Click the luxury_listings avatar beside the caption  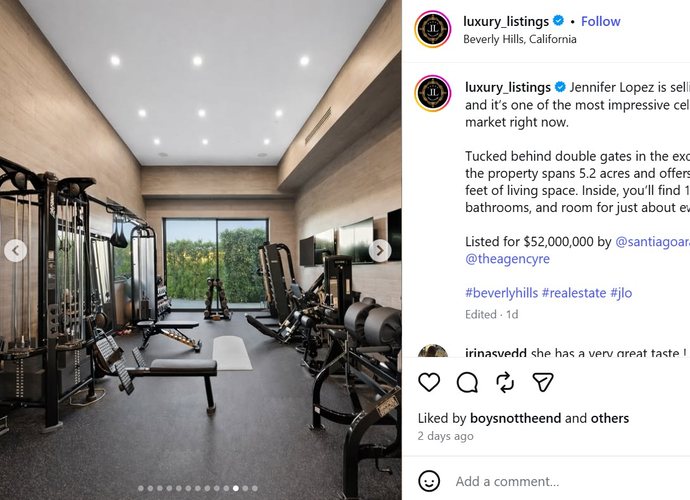coord(433,93)
